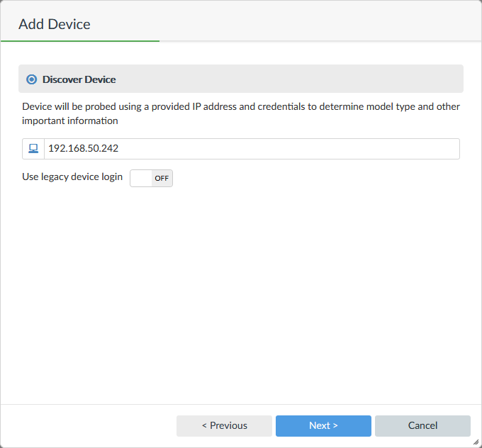Click the "Use legacy device login" label
Viewport: 482px width, 448px height.
coord(72,177)
